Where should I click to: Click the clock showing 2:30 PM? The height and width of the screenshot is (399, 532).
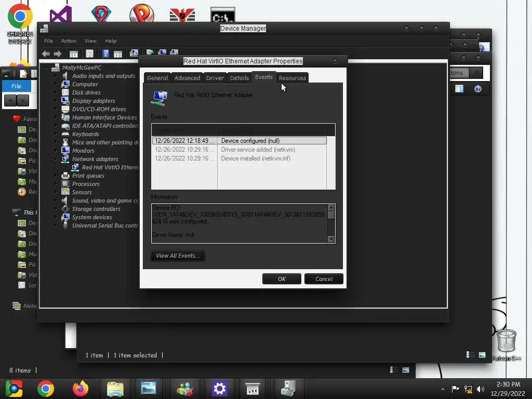[x=508, y=384]
